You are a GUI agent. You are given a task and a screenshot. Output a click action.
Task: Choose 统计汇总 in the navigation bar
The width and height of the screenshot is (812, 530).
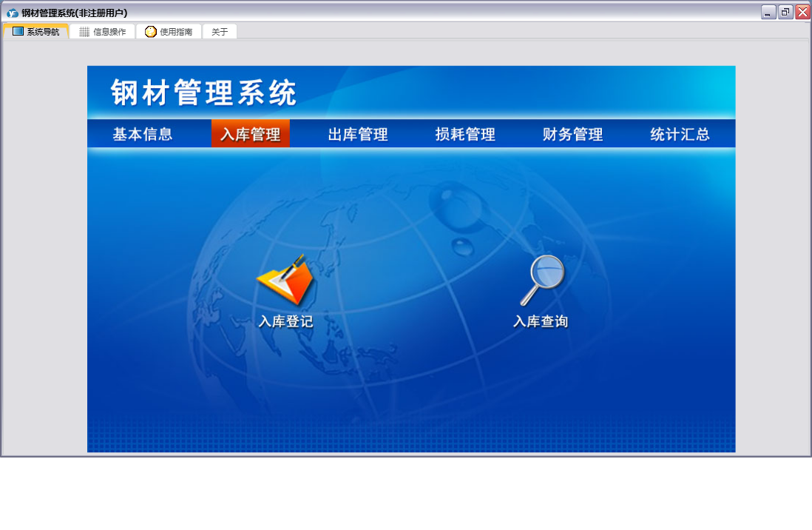[x=680, y=135]
